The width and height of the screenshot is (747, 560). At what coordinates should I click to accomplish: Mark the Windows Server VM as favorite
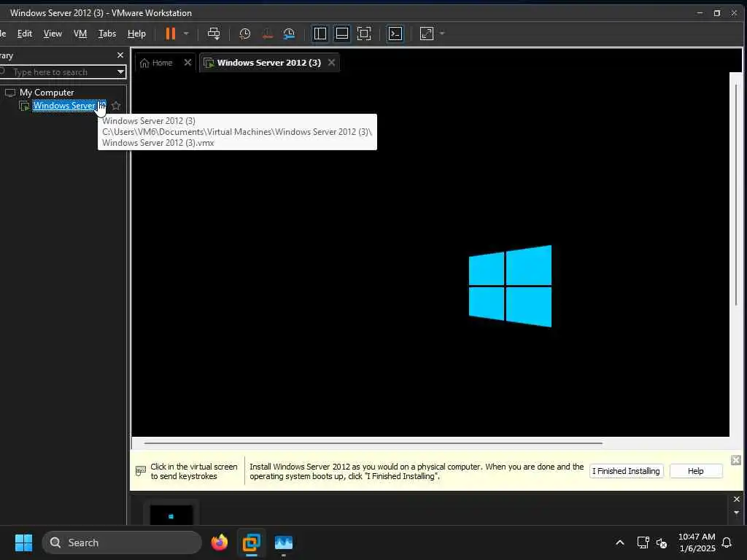tap(116, 106)
